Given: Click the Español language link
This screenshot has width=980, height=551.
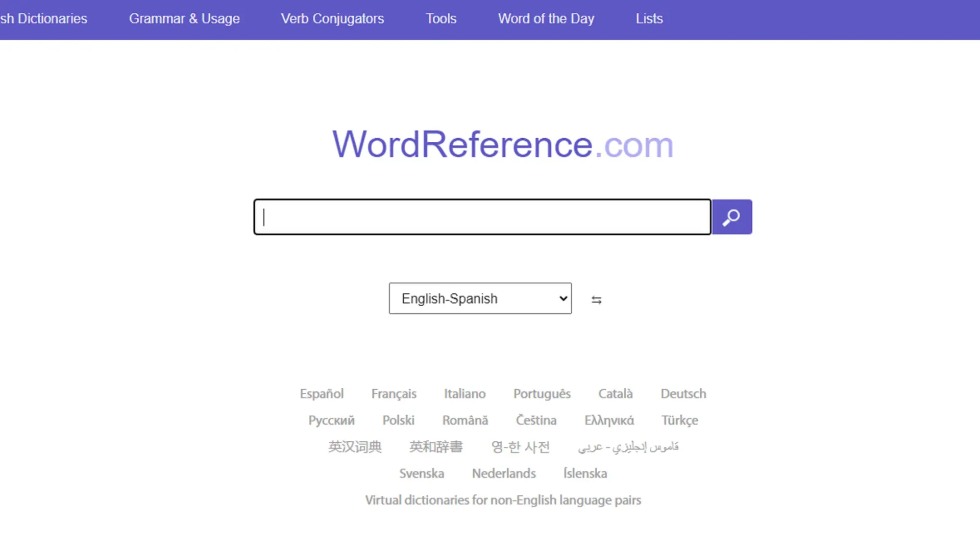Looking at the screenshot, I should coord(321,393).
